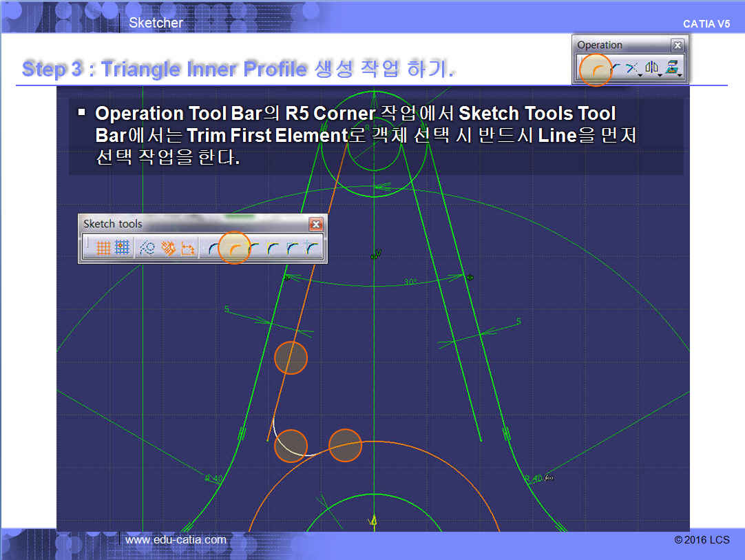Open the Mirror tool dropdown arrow
The width and height of the screenshot is (745, 560).
point(660,76)
